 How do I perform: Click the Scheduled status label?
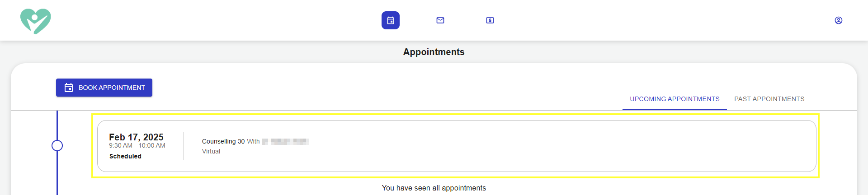click(125, 156)
